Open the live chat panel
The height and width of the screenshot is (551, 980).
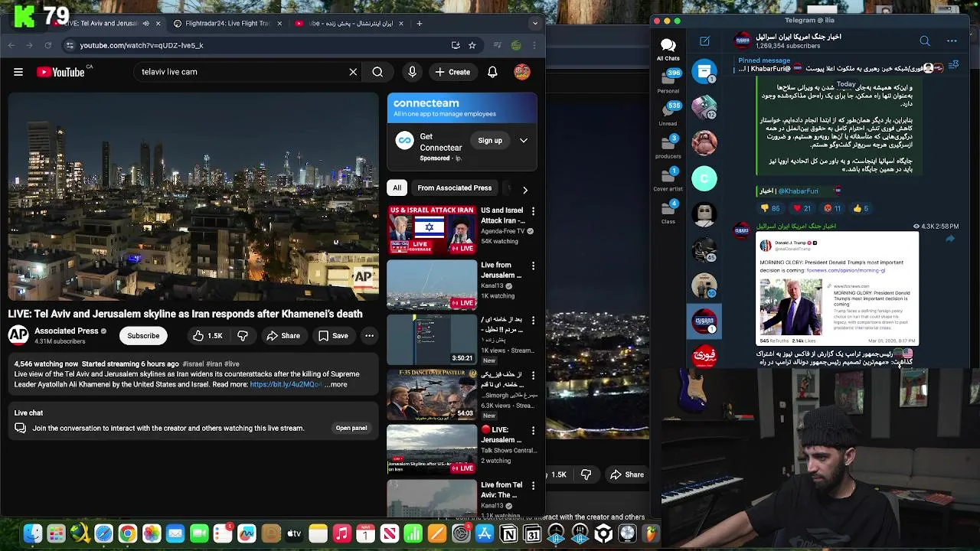tap(351, 428)
